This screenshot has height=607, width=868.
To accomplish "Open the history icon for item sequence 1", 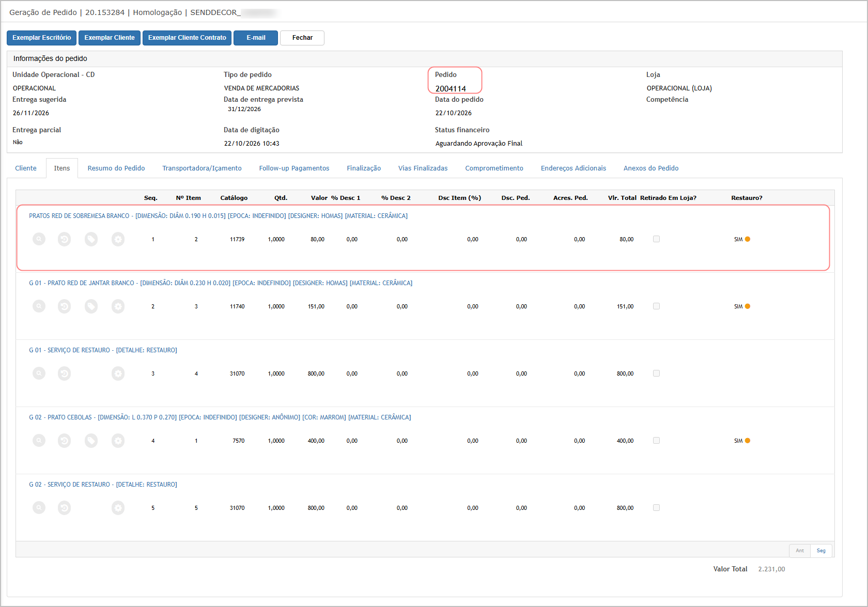I will pos(64,239).
